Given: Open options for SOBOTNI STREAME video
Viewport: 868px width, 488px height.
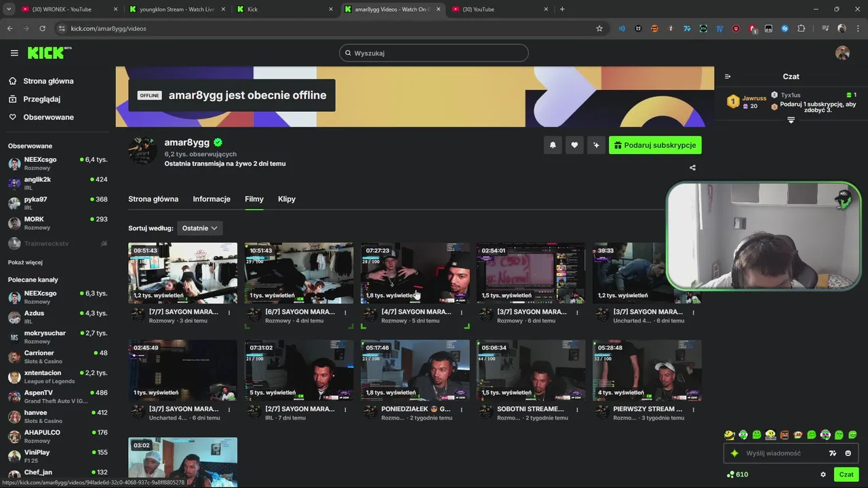Looking at the screenshot, I should click(578, 409).
